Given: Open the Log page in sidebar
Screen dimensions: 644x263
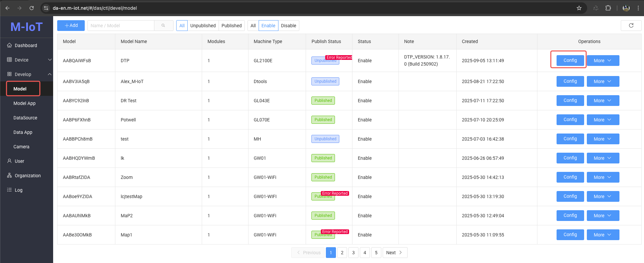Looking at the screenshot, I should pos(18,190).
